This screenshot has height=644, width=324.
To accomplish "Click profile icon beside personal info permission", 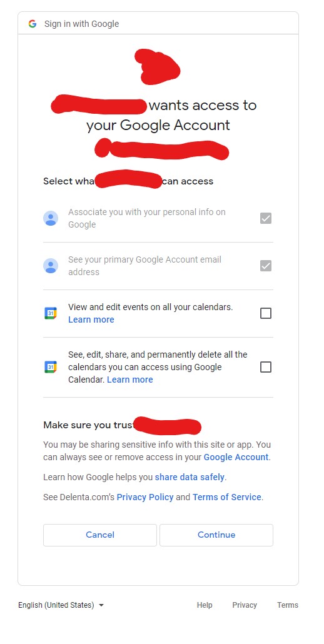I will [x=51, y=218].
